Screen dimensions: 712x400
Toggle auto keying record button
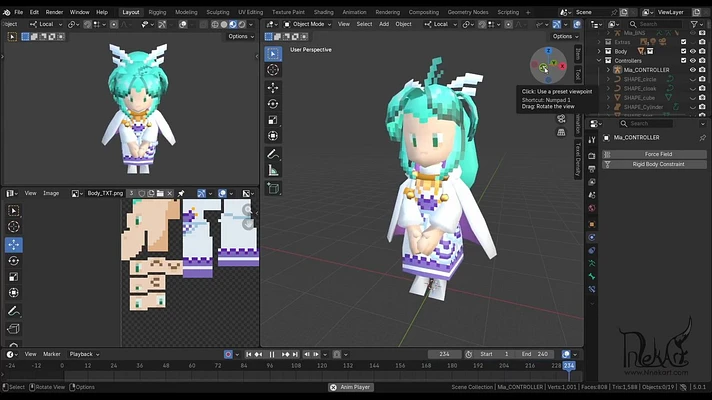(228, 354)
